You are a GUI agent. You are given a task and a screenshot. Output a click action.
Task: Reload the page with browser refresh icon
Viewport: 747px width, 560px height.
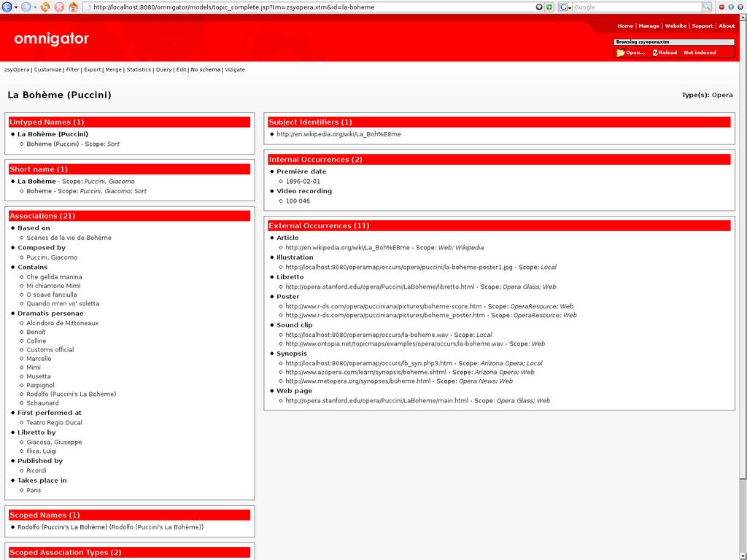45,7
